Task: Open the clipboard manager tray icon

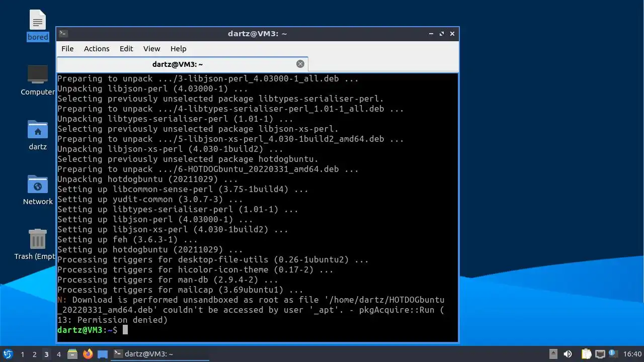Action: pos(586,354)
